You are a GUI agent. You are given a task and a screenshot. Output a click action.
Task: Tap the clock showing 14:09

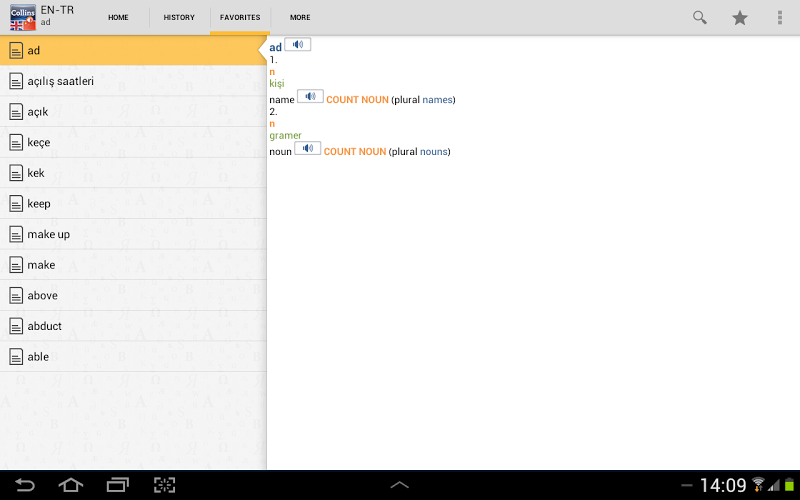722,485
